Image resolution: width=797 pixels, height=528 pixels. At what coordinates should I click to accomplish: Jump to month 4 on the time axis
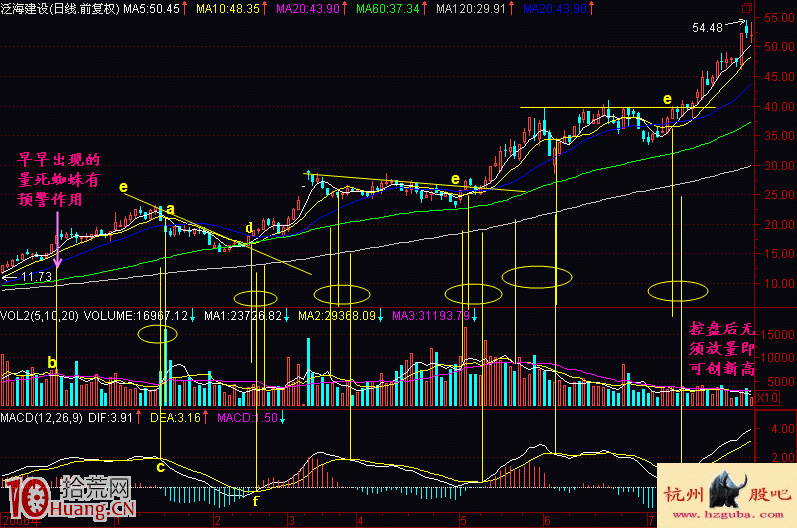pyautogui.click(x=360, y=521)
